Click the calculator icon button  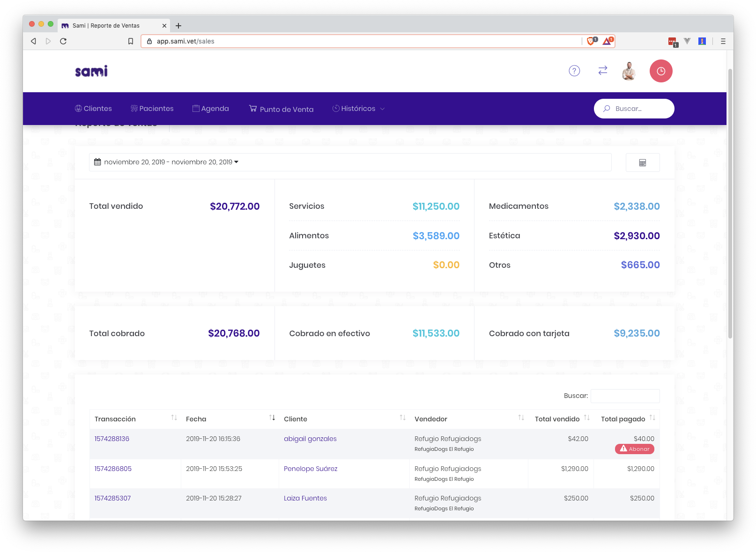coord(643,162)
